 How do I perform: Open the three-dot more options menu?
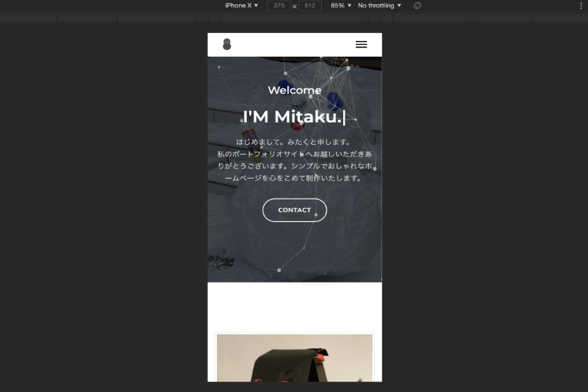coord(581,6)
